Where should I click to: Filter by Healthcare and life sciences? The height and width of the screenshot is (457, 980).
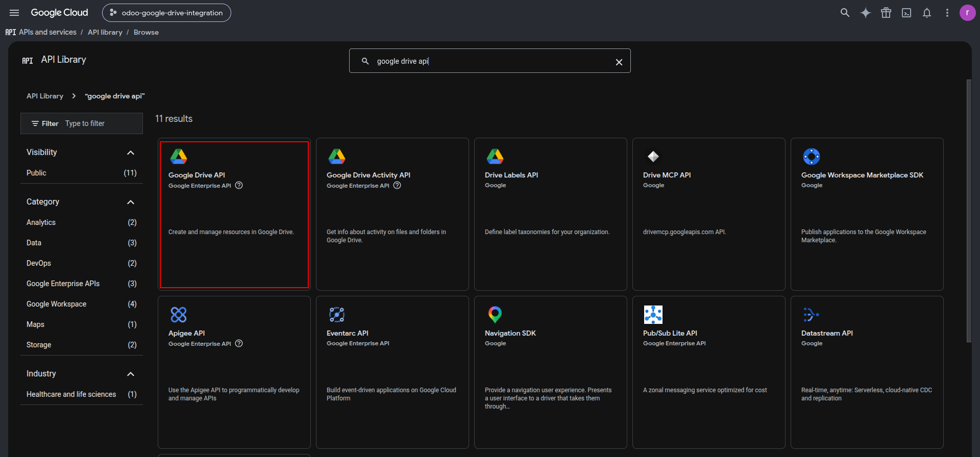(x=82, y=394)
